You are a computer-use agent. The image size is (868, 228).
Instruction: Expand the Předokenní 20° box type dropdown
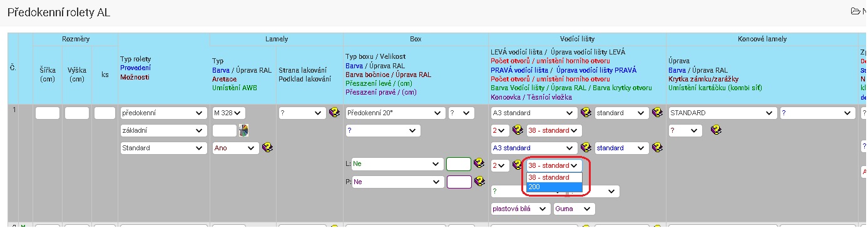tap(395, 113)
